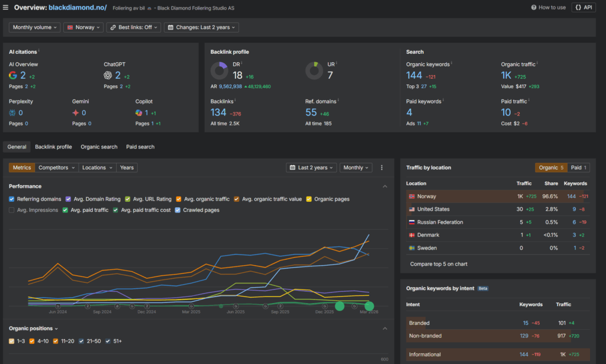The image size is (606, 364).
Task: Click Compare top 5 on chart
Action: 439,264
